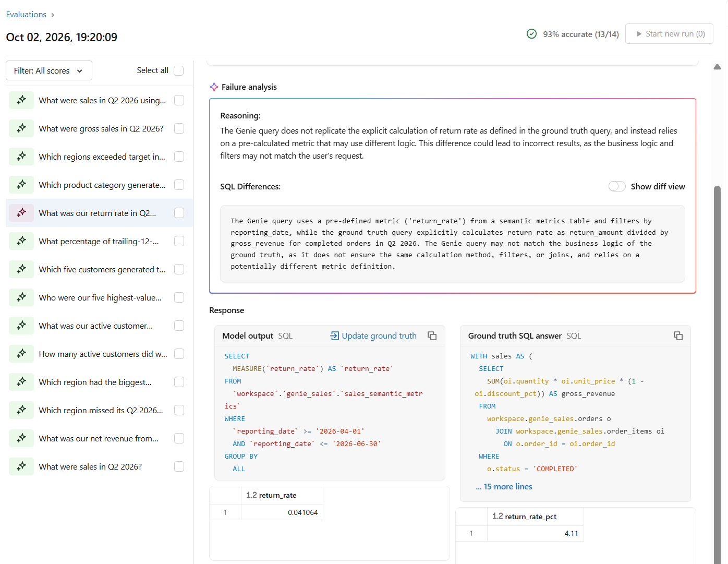This screenshot has width=728, height=564.
Task: Click Start new run (0) button
Action: [669, 34]
